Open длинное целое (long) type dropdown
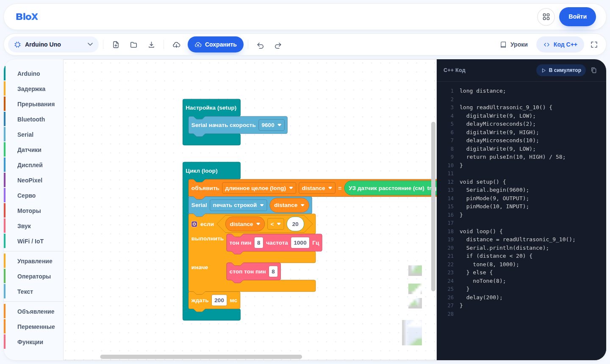Screen dimensions: 610x364 [x=259, y=188]
